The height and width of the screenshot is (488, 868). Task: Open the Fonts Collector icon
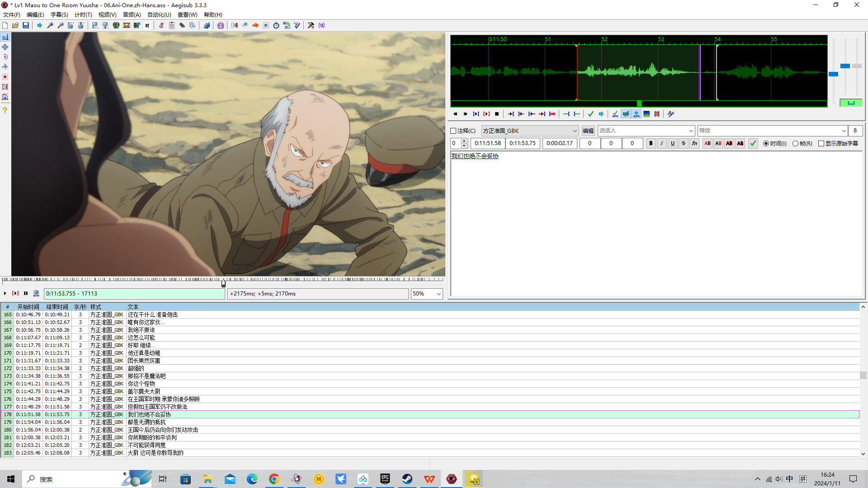[x=193, y=25]
